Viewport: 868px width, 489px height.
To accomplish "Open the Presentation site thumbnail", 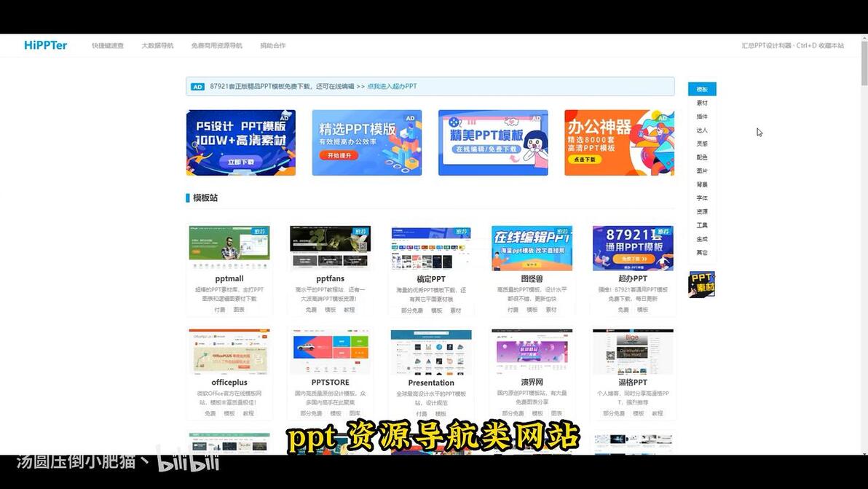I will (x=430, y=351).
